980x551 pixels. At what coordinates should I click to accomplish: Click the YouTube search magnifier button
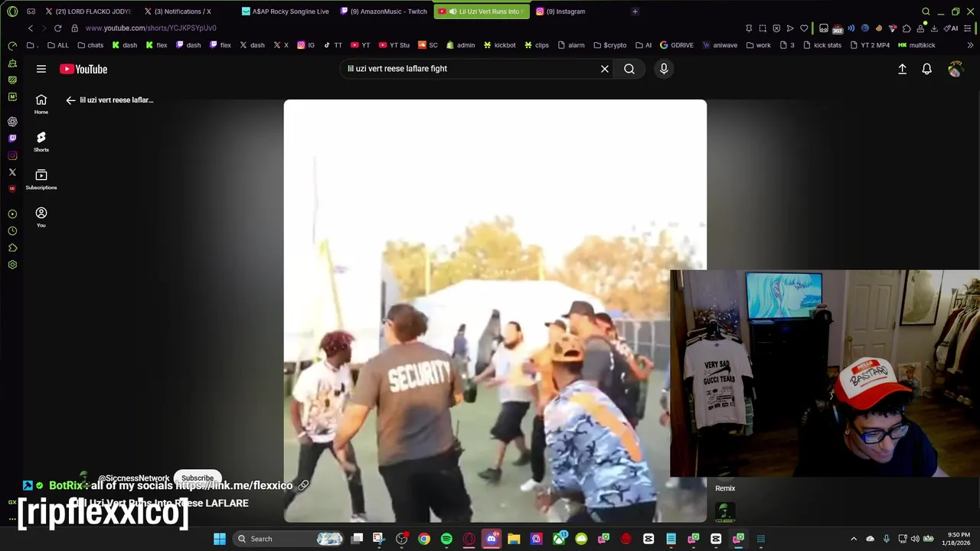pos(629,69)
